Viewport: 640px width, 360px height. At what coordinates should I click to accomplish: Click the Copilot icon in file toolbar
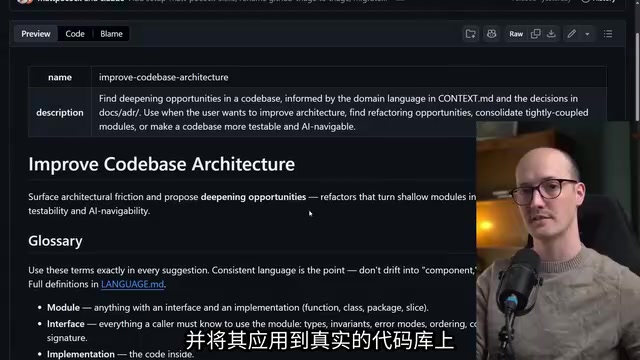[x=491, y=34]
